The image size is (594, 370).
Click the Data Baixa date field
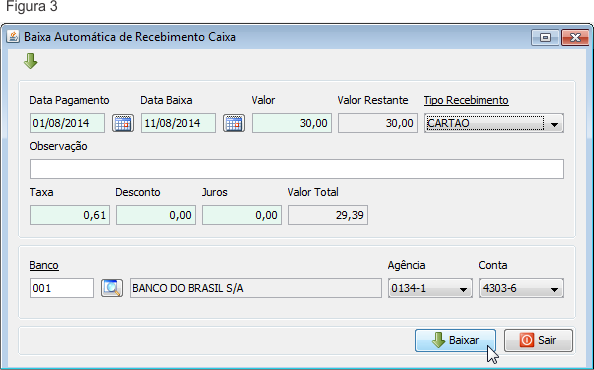tap(178, 123)
